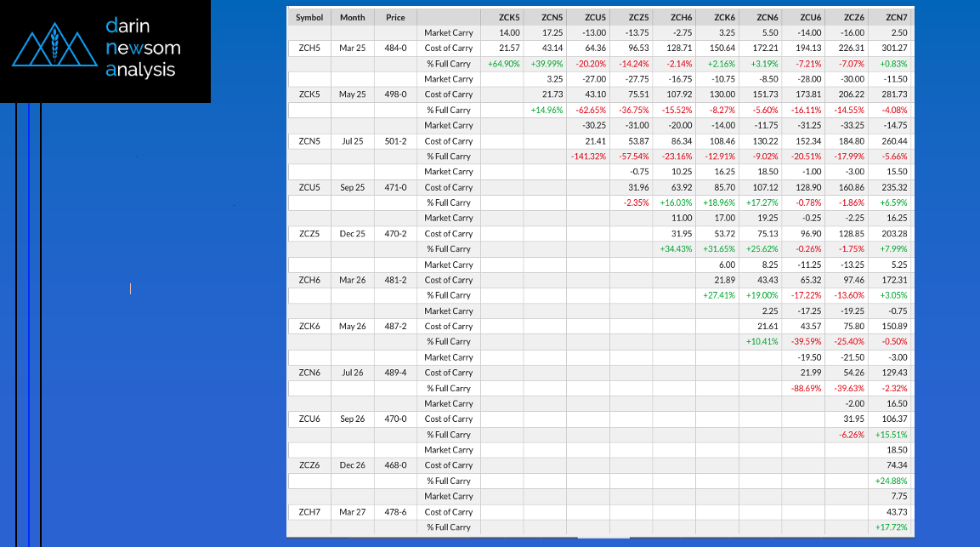The image size is (980, 547).
Task: Select the ZCU5 column header
Action: (595, 17)
